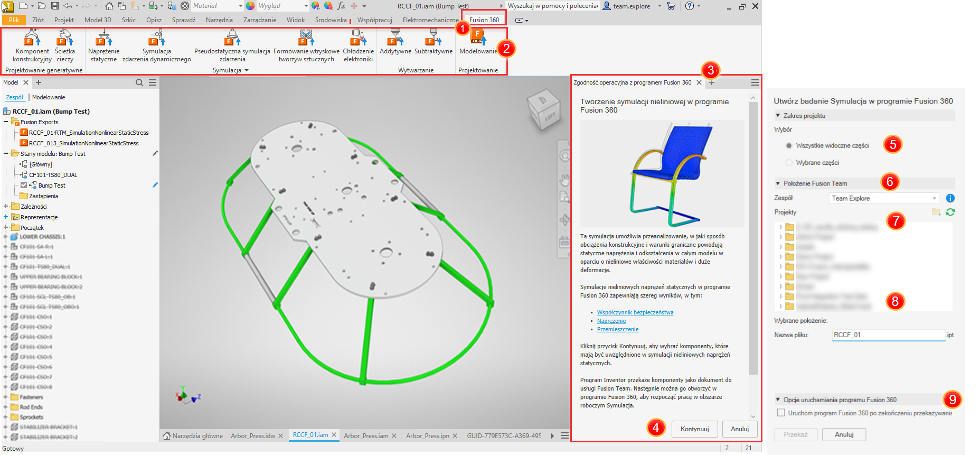Open the Przemieszczenie help link
The height and width of the screenshot is (455, 980).
[618, 329]
